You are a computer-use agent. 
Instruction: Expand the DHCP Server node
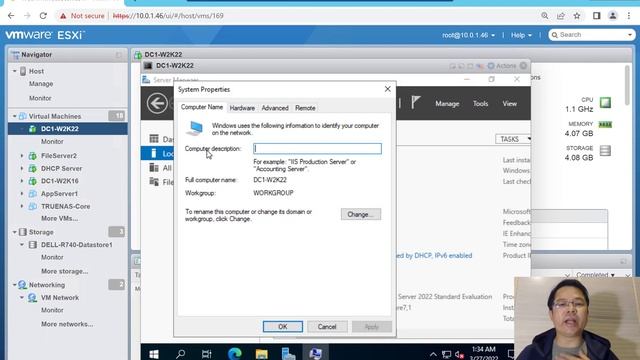[x=22, y=168]
